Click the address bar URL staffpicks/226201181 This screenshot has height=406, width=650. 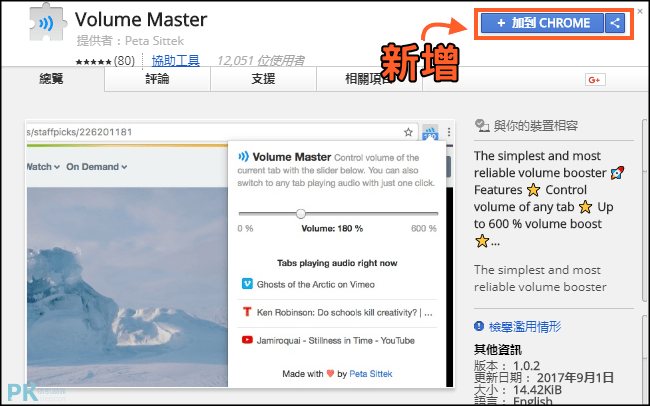click(80, 132)
